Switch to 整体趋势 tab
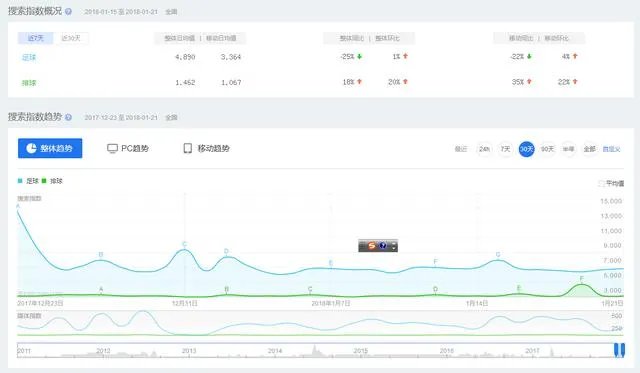Screen dimensions: 640x373 (50, 148)
